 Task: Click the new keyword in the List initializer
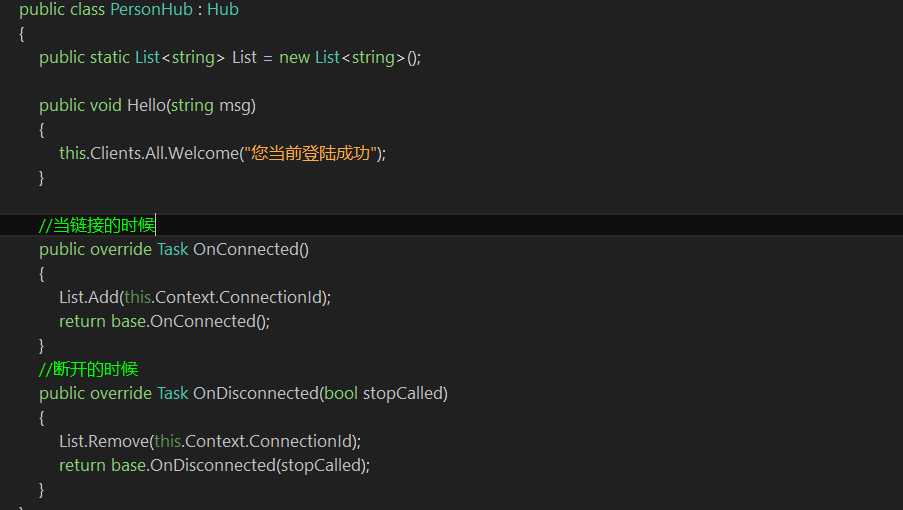tap(294, 57)
